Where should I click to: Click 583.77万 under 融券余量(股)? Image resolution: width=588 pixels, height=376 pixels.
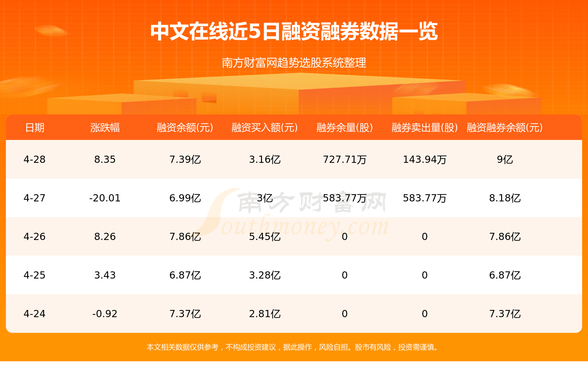coord(345,198)
